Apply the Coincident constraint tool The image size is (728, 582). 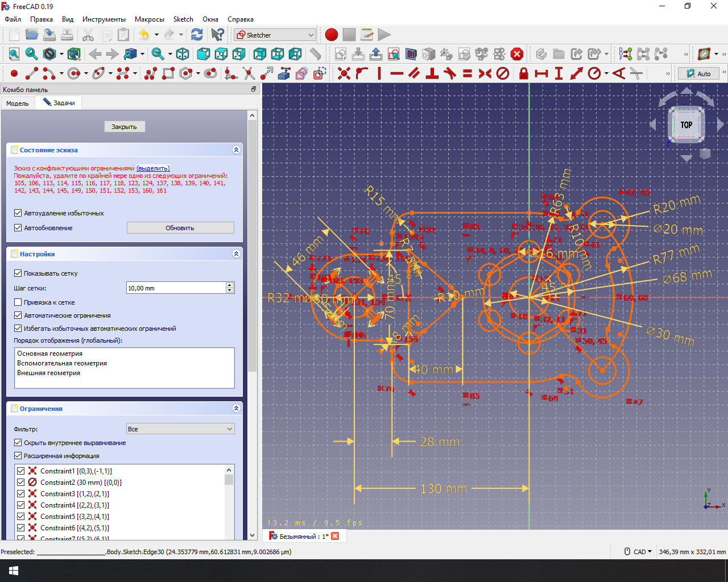344,73
